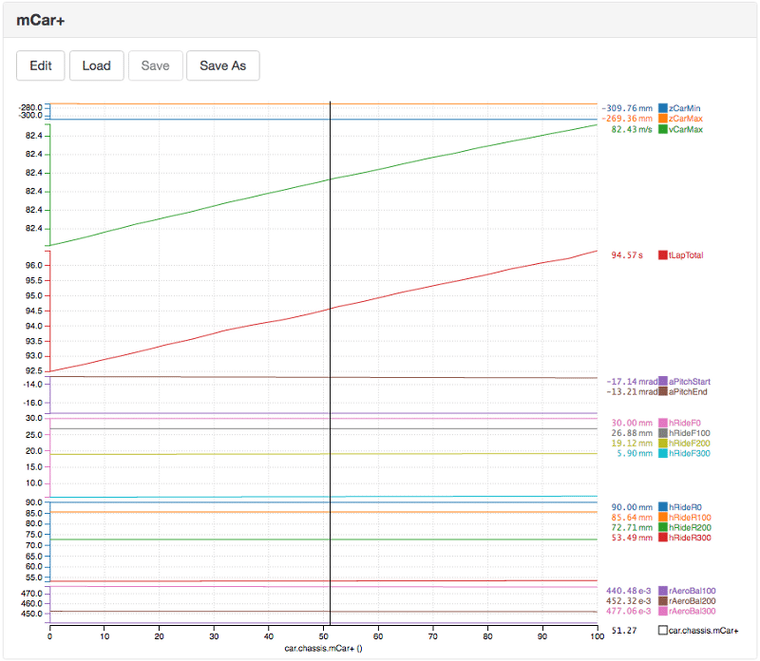The width and height of the screenshot is (760, 661).
Task: Click the hRideR300 red legend swatch
Action: pyautogui.click(x=662, y=538)
